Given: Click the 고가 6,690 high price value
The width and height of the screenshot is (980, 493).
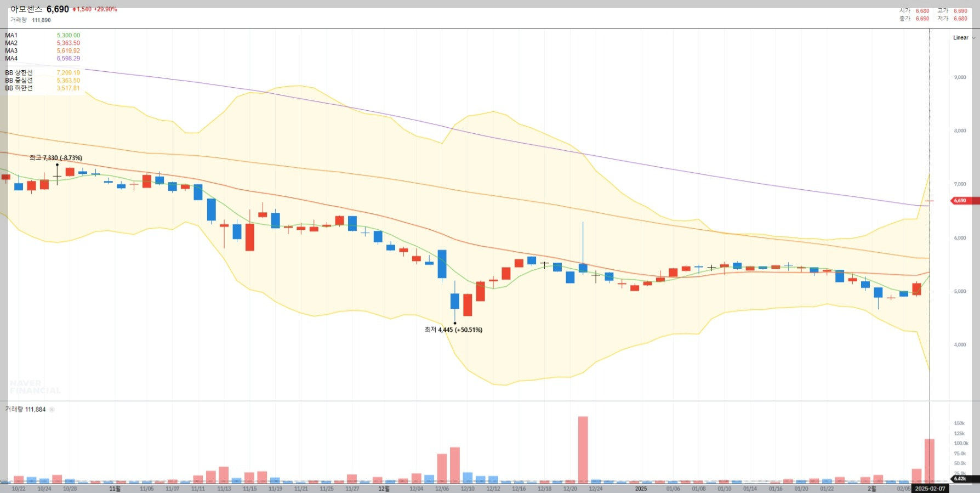Looking at the screenshot, I should 960,11.
